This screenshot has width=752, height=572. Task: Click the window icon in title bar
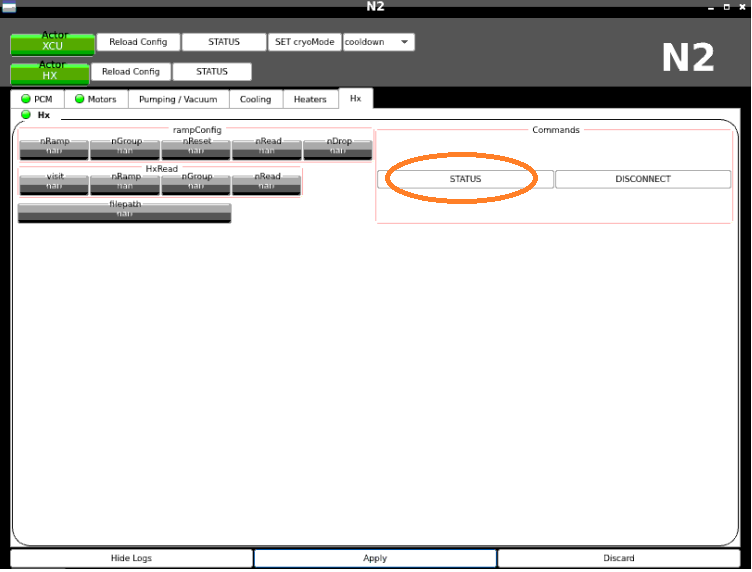(x=9, y=7)
